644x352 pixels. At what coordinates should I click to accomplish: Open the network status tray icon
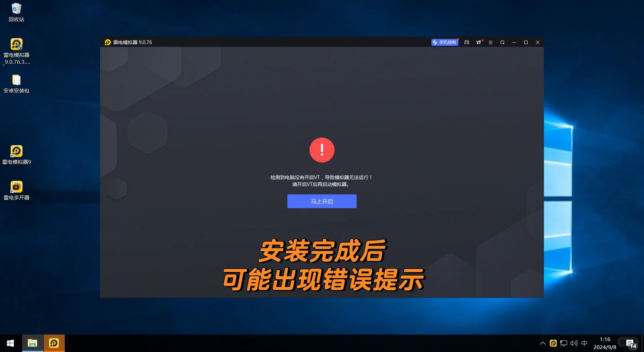coord(564,343)
